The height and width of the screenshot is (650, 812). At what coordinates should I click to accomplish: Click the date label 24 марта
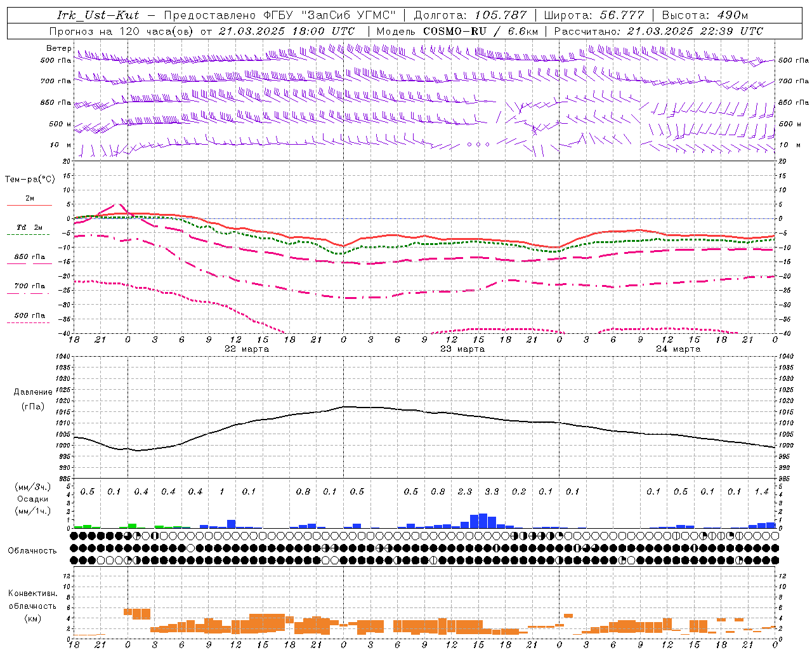(678, 349)
